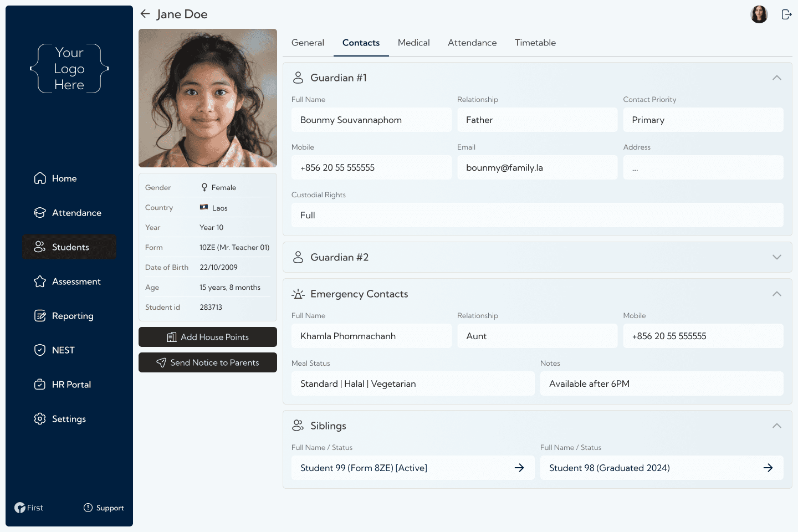Click emergency contact name Khamla Phommachanh
This screenshot has width=798, height=532.
tap(371, 336)
